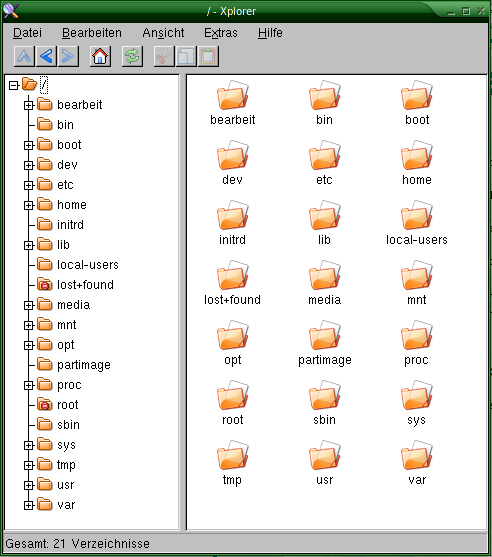Click the paste clipboard icon
The width and height of the screenshot is (492, 557).
click(208, 56)
